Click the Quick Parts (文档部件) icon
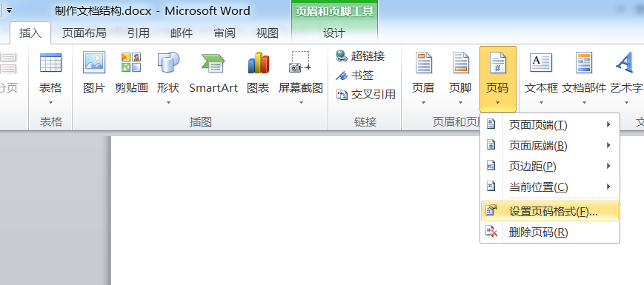This screenshot has width=644, height=285. 584,63
